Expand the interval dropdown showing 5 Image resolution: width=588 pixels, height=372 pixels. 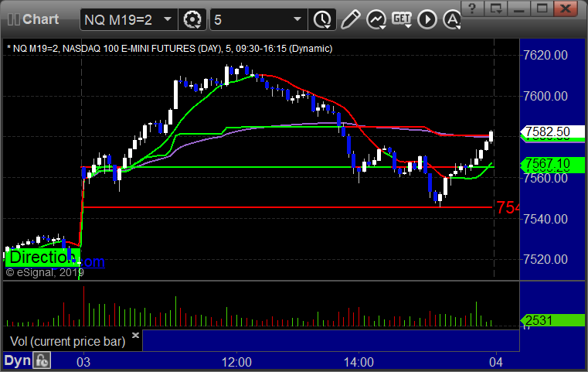(x=297, y=19)
